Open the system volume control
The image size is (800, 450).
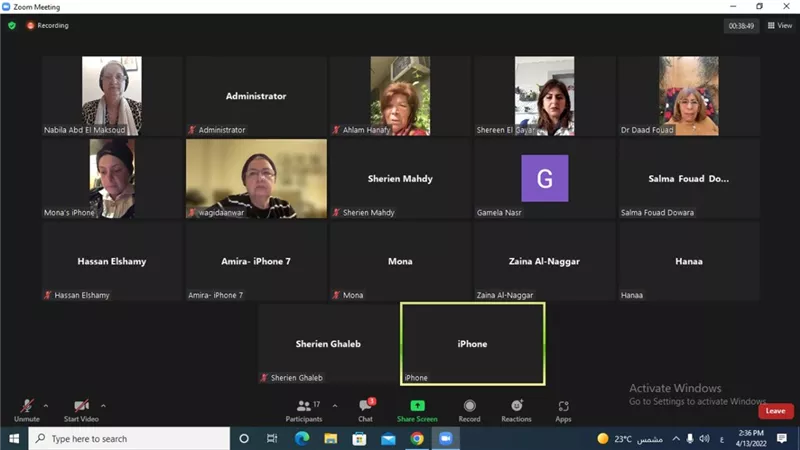705,439
